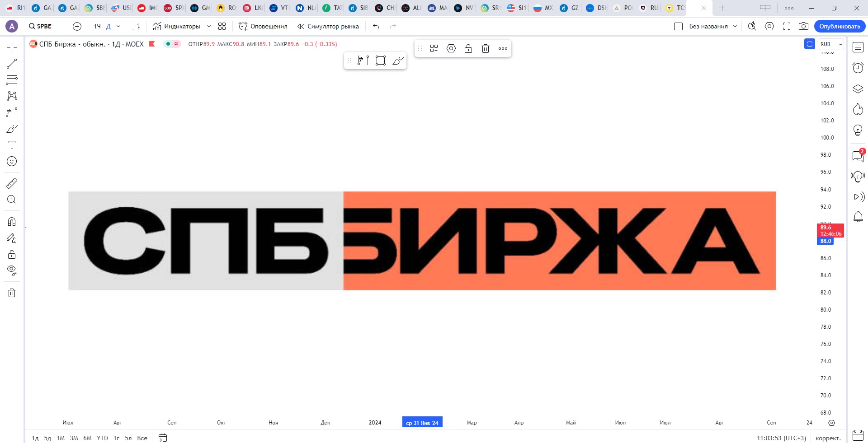Switch to the GM browser tab
The image size is (868, 443).
(200, 8)
